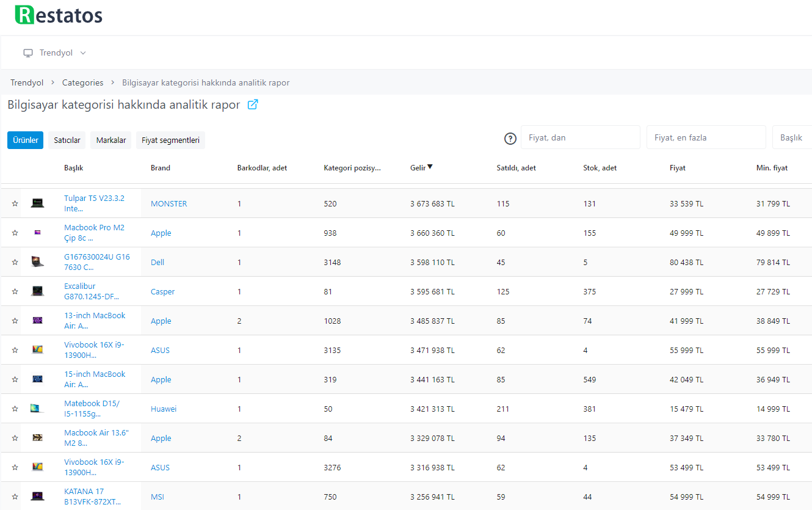Open thumbnail of 15-inch MacBook Air
This screenshot has height=510, width=812.
(38, 379)
